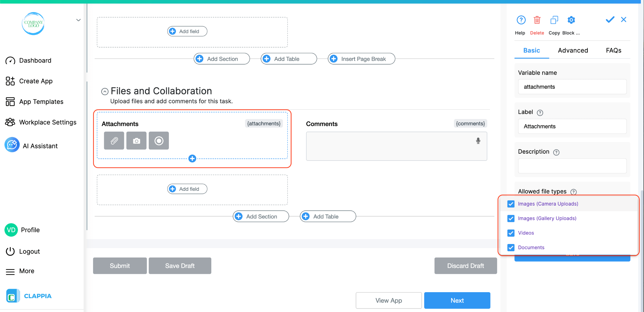
Task: Click the Variable name input field
Action: (572, 87)
